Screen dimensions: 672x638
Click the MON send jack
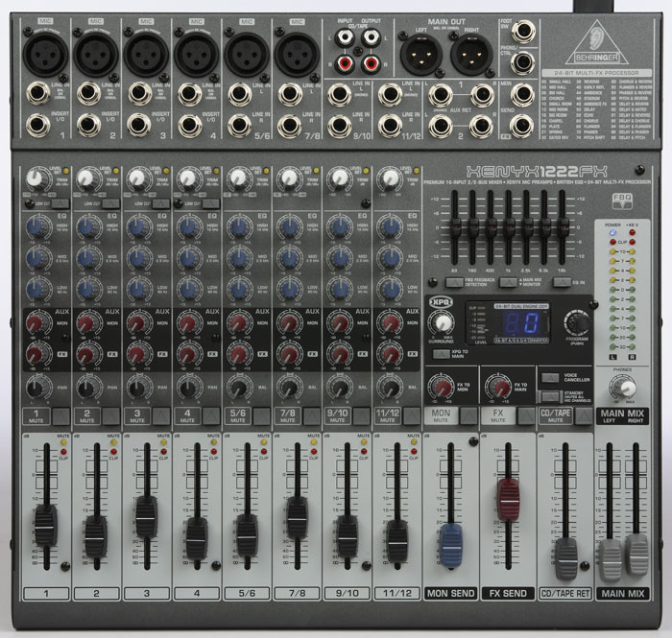coord(522,94)
